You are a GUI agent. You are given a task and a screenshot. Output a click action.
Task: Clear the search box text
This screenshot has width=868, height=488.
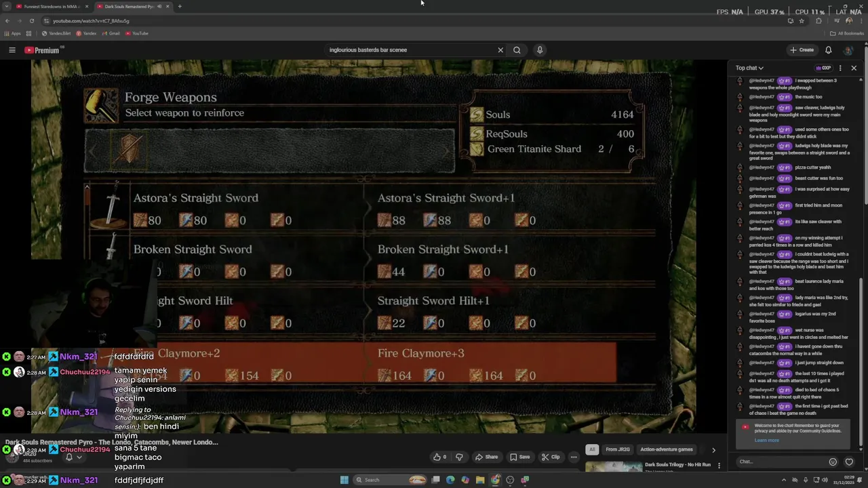tap(500, 49)
